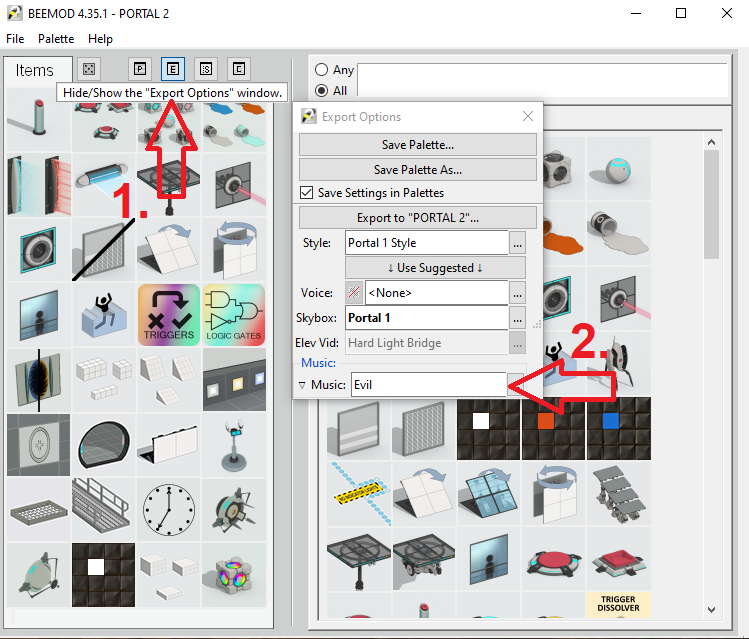Toggle Save Settings in Palettes checkbox
Viewport: 749px width, 639px height.
coord(306,192)
